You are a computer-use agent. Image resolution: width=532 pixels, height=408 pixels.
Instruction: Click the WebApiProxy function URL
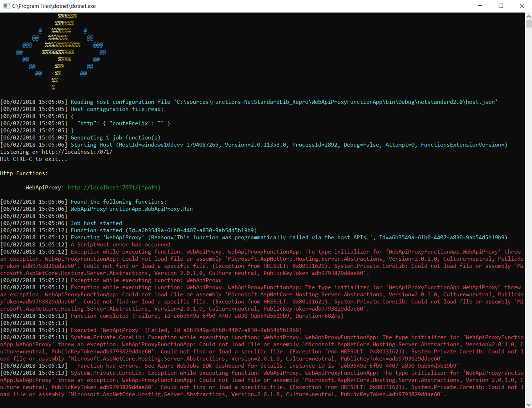pos(114,187)
